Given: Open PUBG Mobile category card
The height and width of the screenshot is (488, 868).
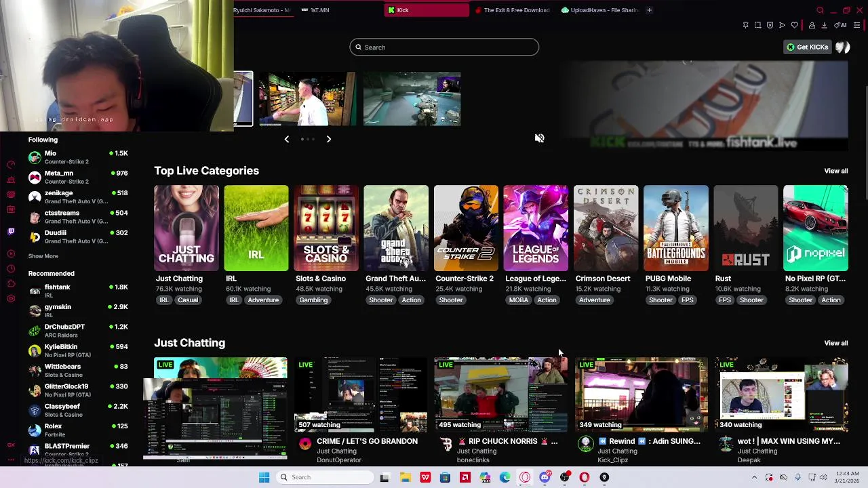Looking at the screenshot, I should tap(675, 228).
